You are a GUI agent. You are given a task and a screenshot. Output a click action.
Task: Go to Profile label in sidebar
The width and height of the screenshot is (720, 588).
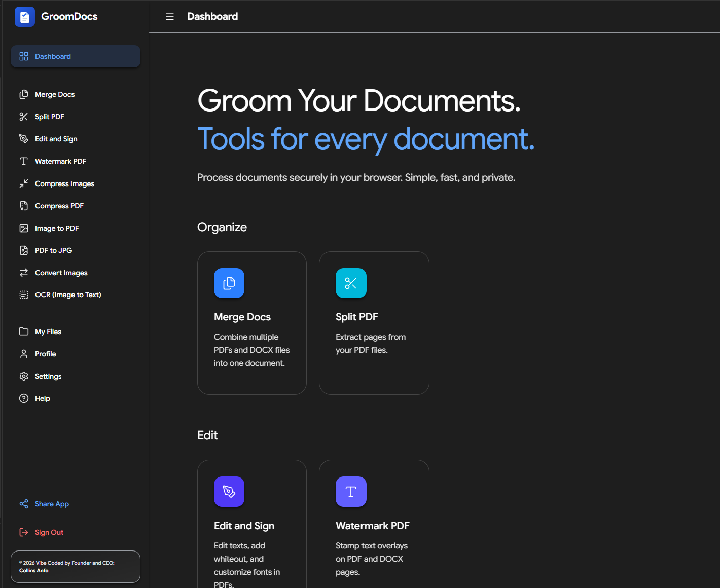click(46, 354)
